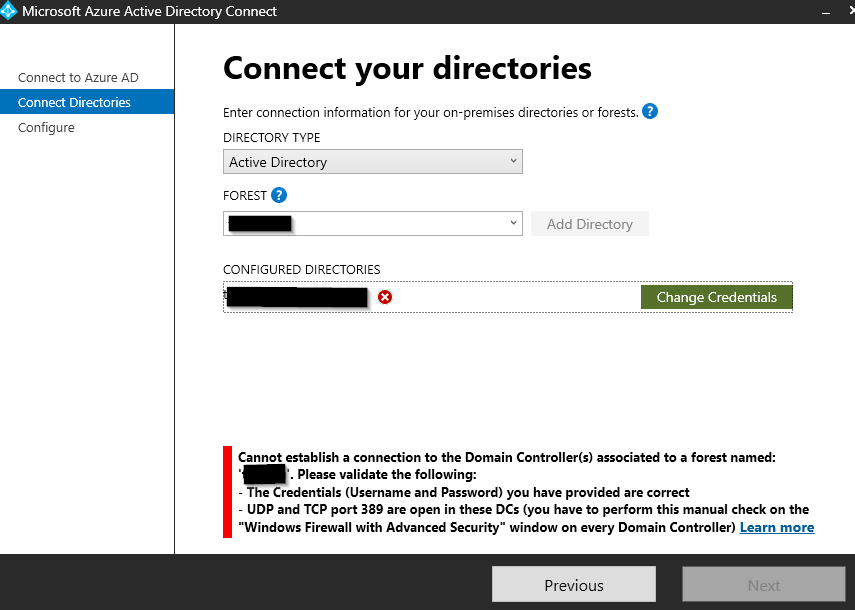Click the Change Credentials button
855x610 pixels.
716,297
